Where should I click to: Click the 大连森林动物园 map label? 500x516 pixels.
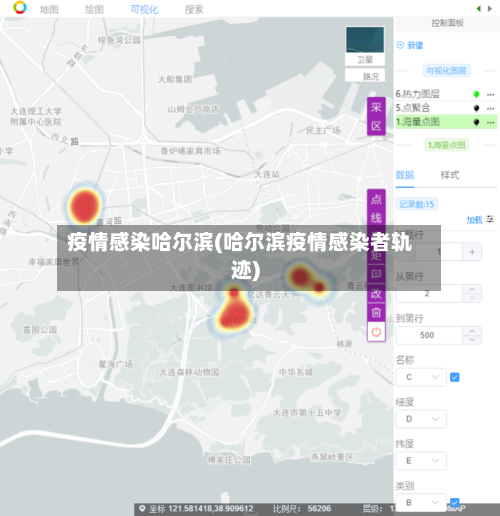[x=189, y=372]
